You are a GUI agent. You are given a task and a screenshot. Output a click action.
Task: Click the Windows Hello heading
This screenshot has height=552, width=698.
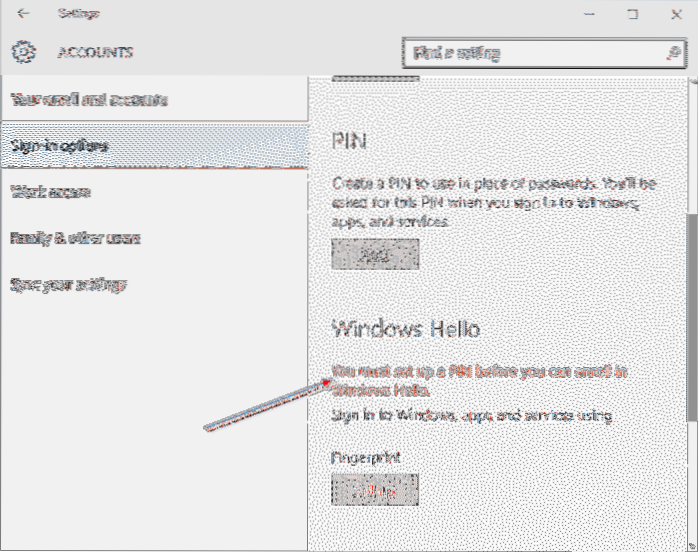(406, 329)
